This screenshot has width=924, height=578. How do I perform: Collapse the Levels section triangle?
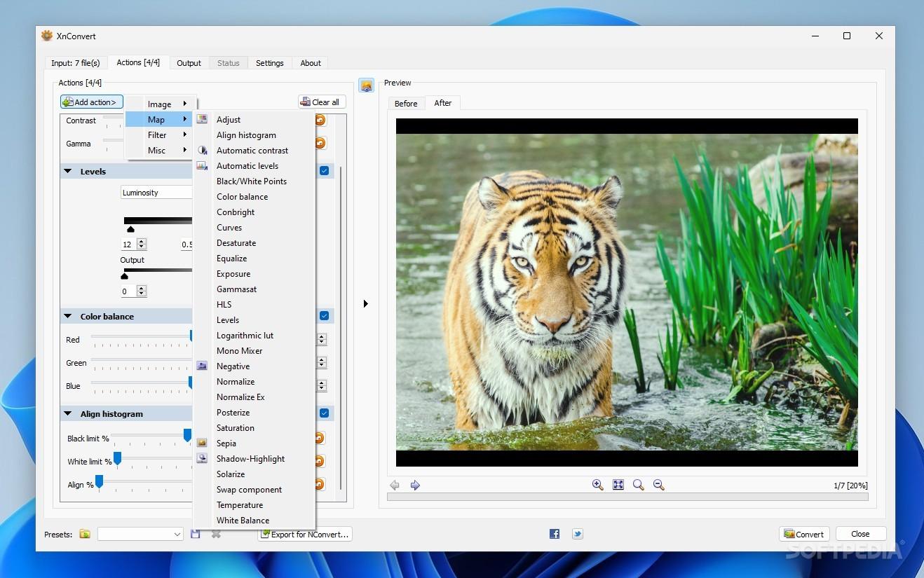pos(68,171)
